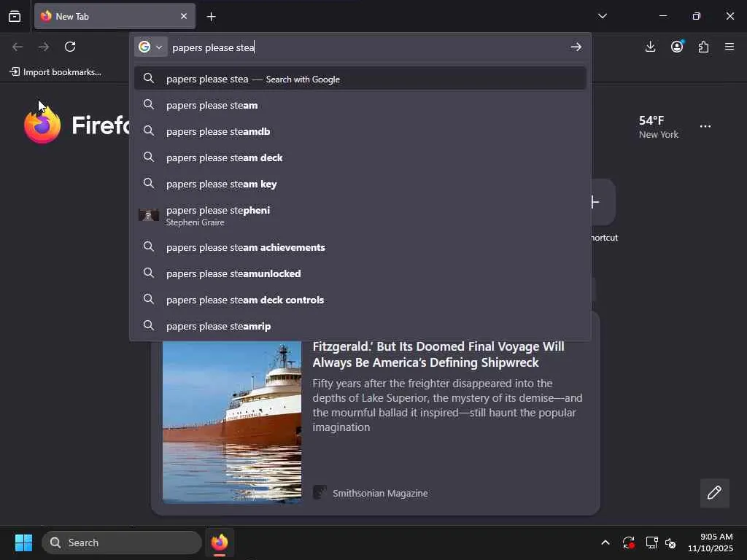Open the application hamburger menu

(x=729, y=47)
